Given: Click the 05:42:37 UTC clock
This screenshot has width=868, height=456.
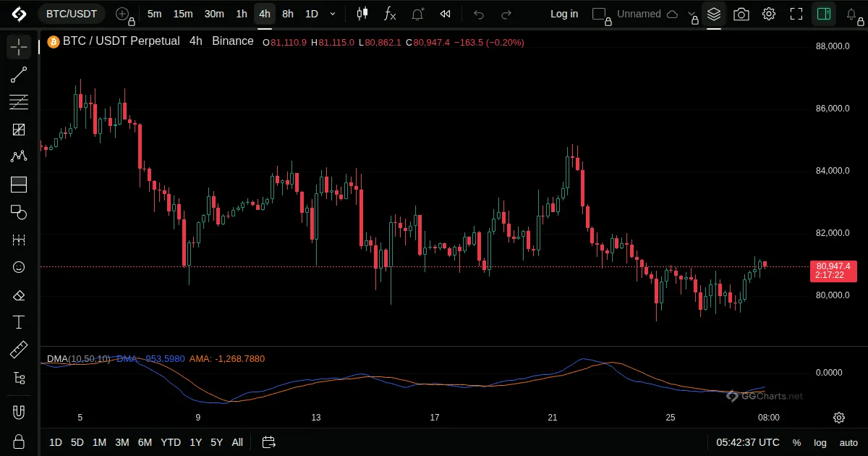Looking at the screenshot, I should point(748,442).
